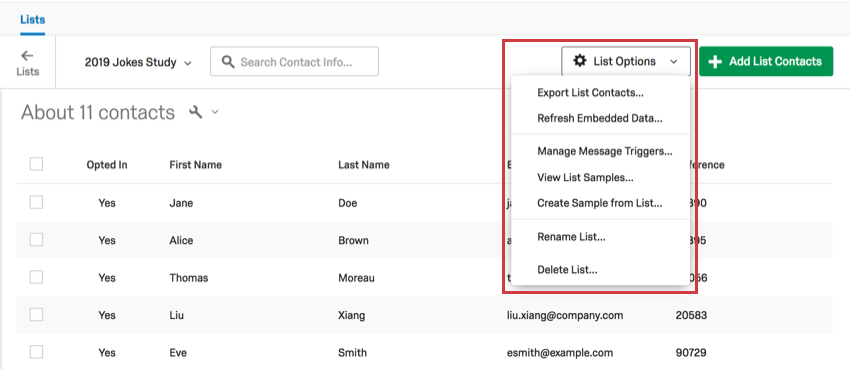Click the wrench tools icon
Image resolution: width=850 pixels, height=369 pixels.
pos(196,112)
